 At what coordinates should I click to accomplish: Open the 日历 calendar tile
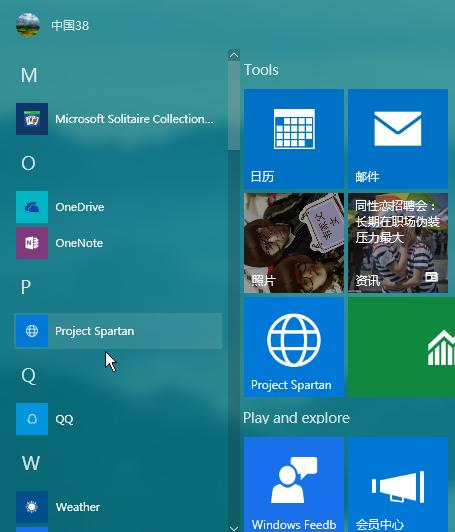294,139
